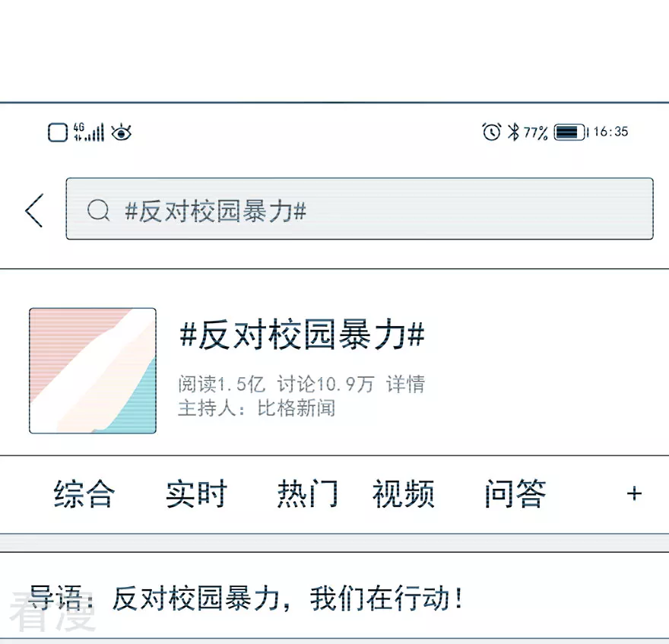
Task: Tap the Bluetooth status icon
Action: pos(513,132)
